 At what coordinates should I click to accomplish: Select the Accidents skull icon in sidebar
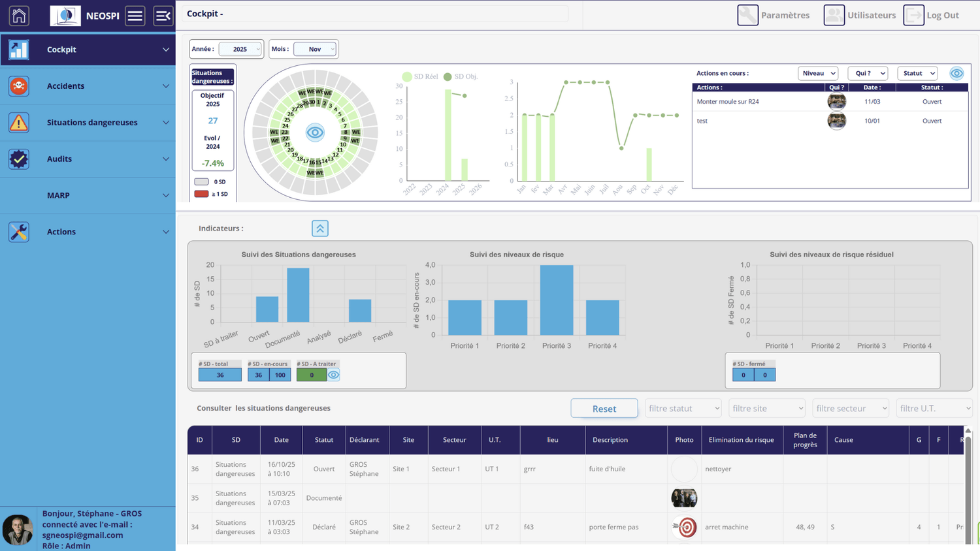tap(19, 86)
